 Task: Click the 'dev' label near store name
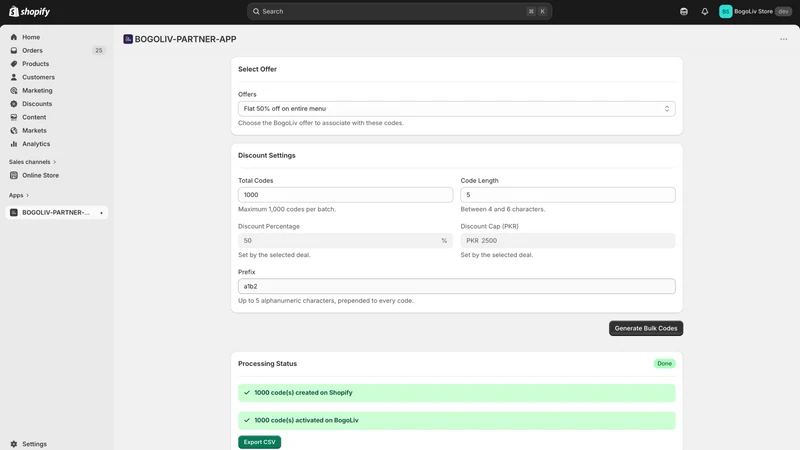tap(783, 11)
